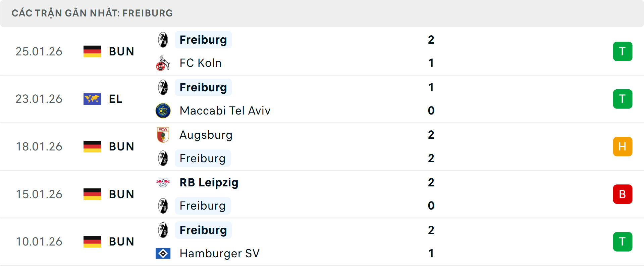Click the date 18.01.26
The height and width of the screenshot is (266, 644).
click(39, 146)
